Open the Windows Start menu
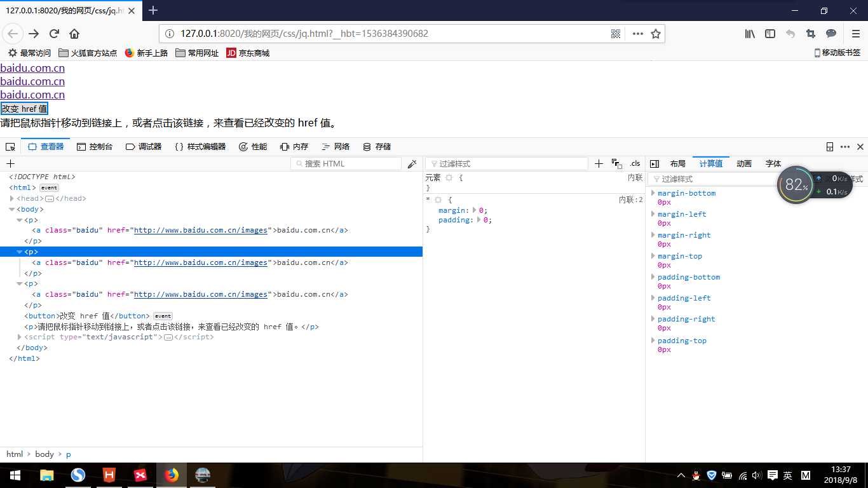Screen dimensions: 868x488 15,475
